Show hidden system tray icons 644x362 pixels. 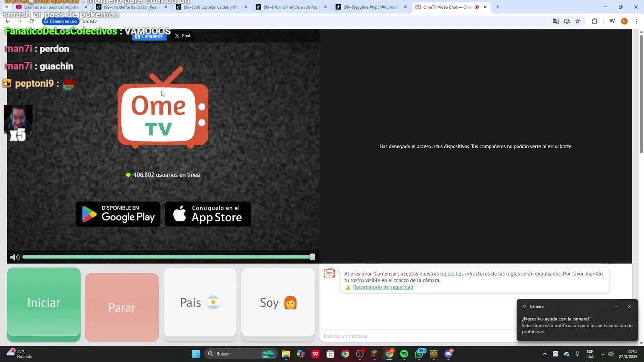point(545,354)
